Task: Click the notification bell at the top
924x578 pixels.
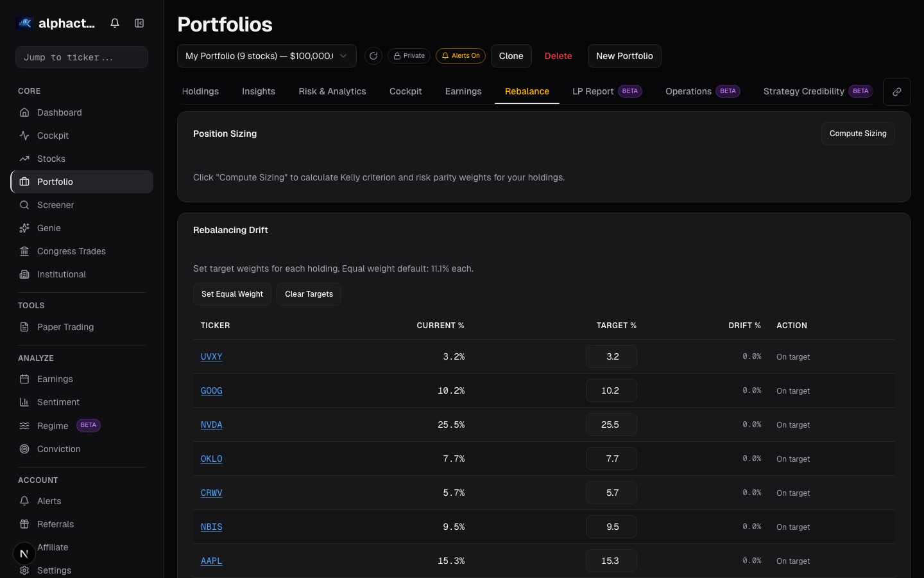Action: (114, 22)
